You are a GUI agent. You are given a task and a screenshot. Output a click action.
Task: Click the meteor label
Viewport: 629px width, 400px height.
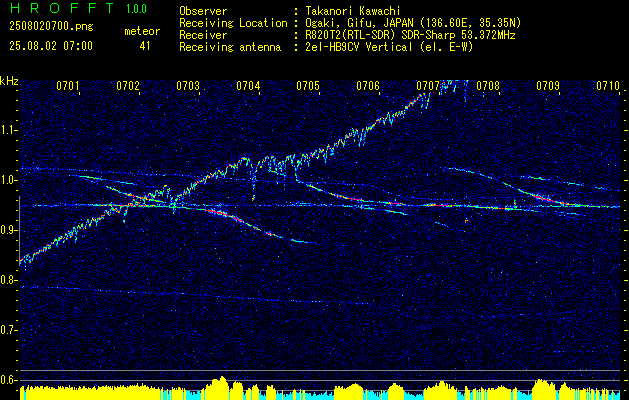142,31
